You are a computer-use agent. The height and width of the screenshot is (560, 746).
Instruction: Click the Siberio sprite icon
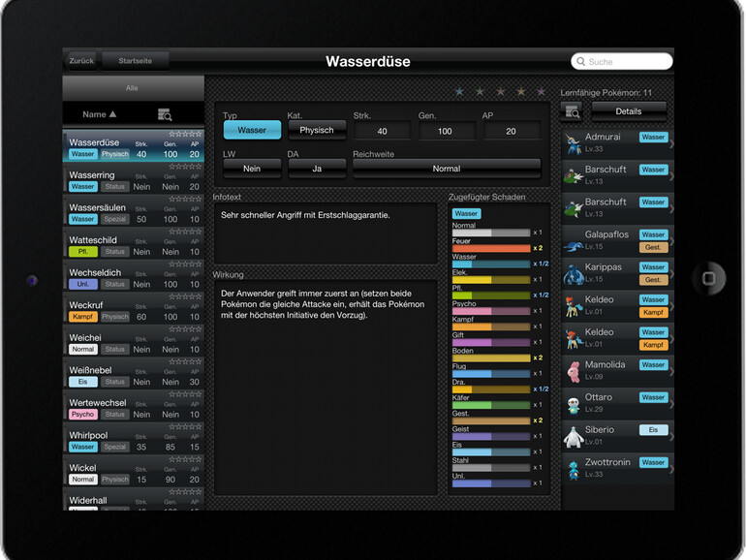574,437
